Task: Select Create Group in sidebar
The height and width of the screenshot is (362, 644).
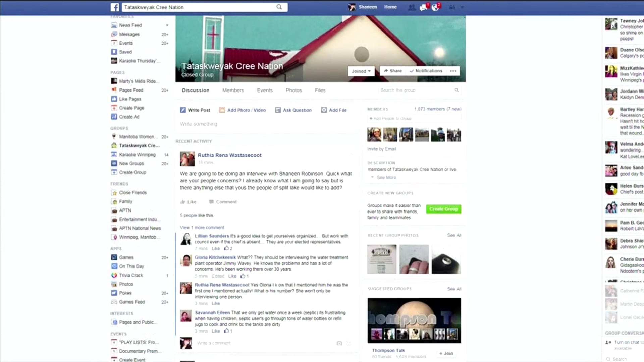Action: click(132, 172)
